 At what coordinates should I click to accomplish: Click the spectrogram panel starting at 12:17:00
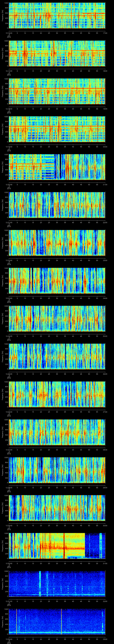click(x=57, y=53)
